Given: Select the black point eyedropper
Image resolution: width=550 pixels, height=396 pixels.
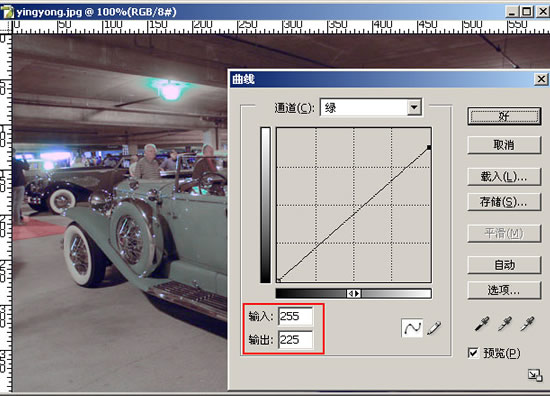Looking at the screenshot, I should pyautogui.click(x=482, y=324).
